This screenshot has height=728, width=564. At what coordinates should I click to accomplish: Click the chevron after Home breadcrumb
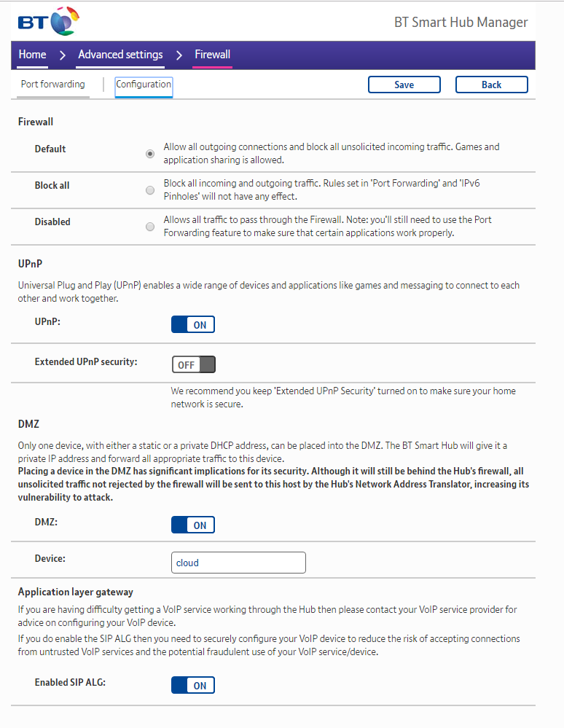coord(63,55)
